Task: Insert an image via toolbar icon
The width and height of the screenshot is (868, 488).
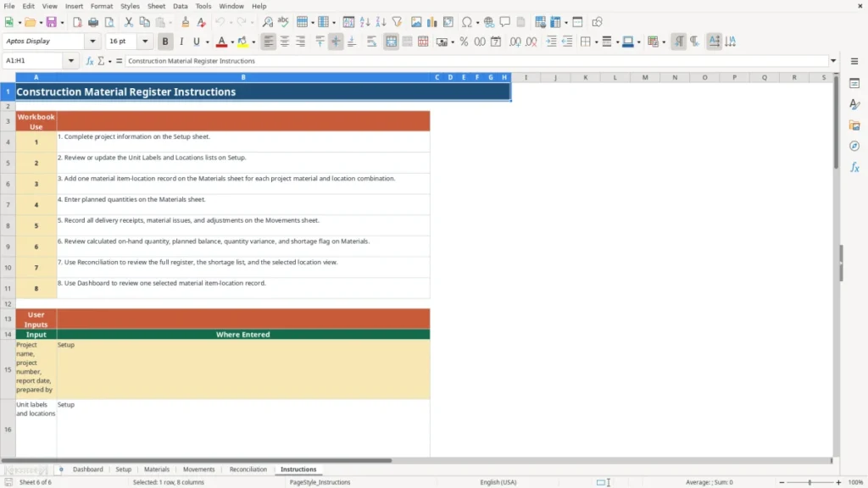Action: (416, 22)
